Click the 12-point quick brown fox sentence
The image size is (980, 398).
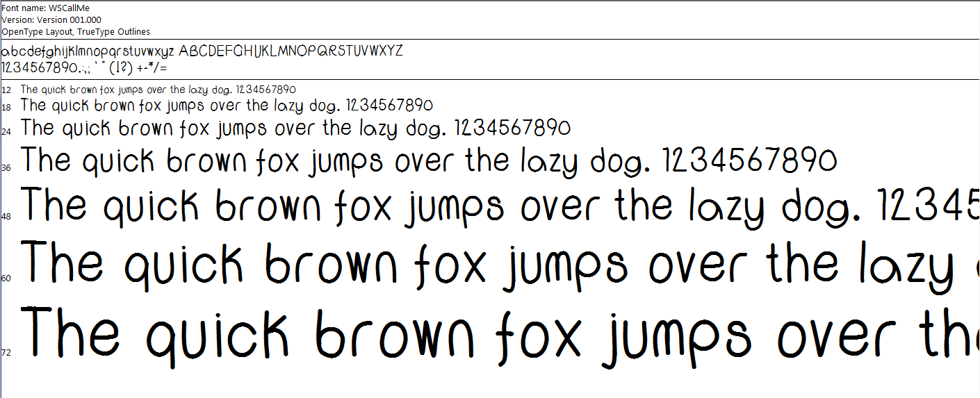click(x=158, y=90)
